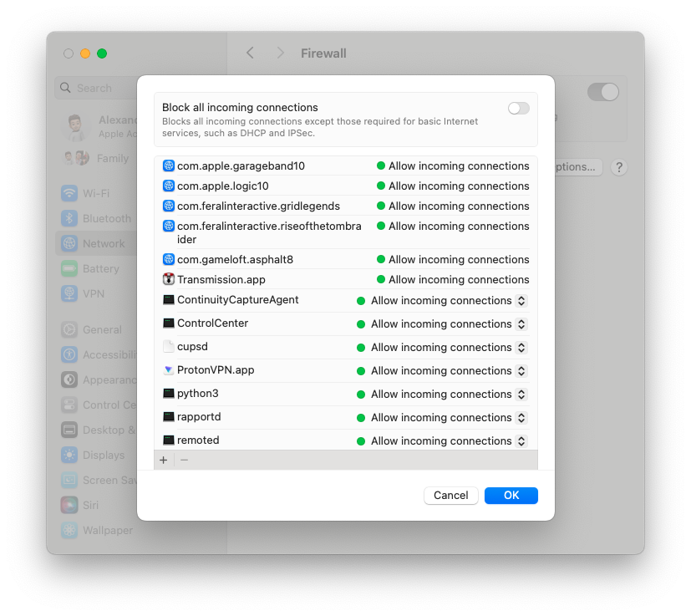691x616 pixels.
Task: Open Wallpaper settings icon in sidebar
Action: [x=69, y=530]
